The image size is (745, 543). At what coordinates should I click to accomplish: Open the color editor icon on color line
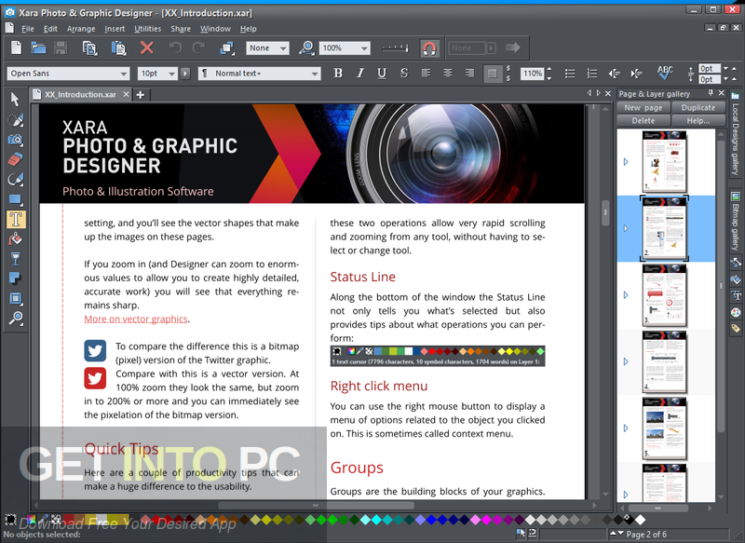(31, 520)
